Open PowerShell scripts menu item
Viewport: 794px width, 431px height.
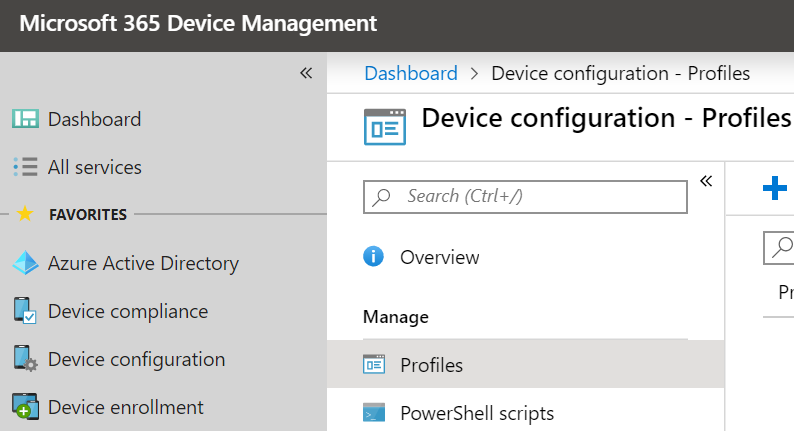(476, 413)
